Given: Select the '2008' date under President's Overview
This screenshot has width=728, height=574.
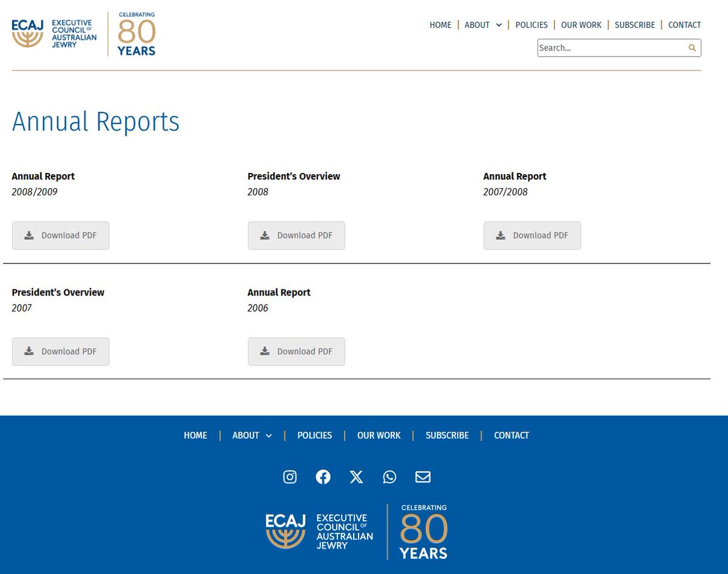Looking at the screenshot, I should [x=258, y=192].
